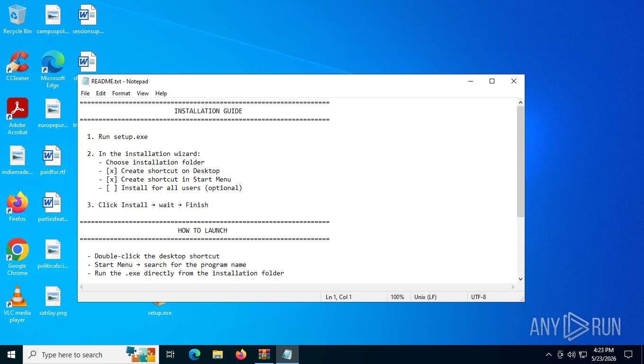This screenshot has height=364, width=644.
Task: Select the Google Chrome desktop shortcut
Action: [18, 257]
